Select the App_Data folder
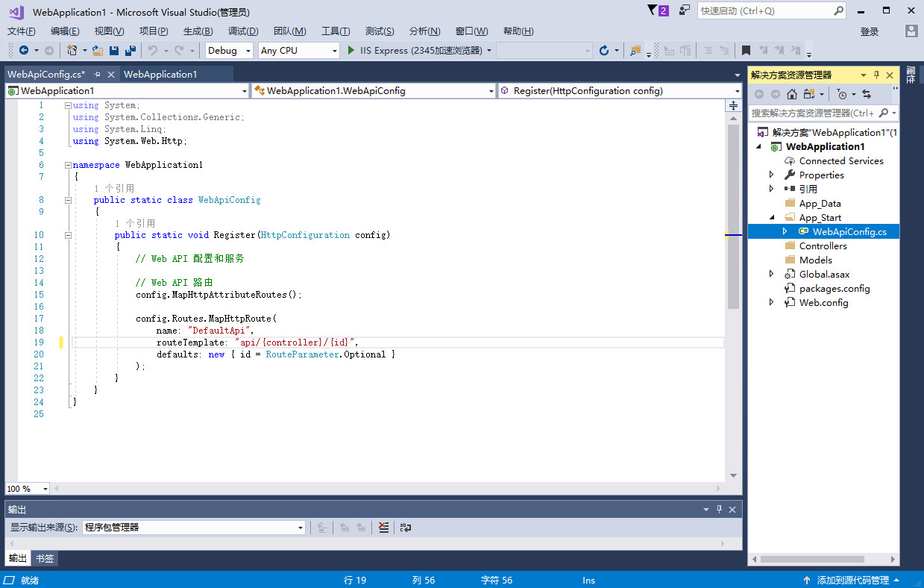Image resolution: width=924 pixels, height=588 pixels. [x=820, y=204]
